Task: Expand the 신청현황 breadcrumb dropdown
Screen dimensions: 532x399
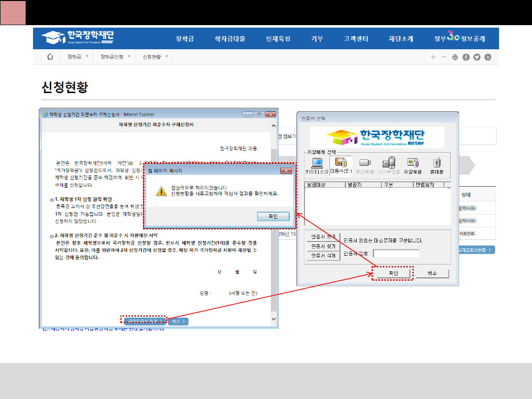Action: coord(155,57)
